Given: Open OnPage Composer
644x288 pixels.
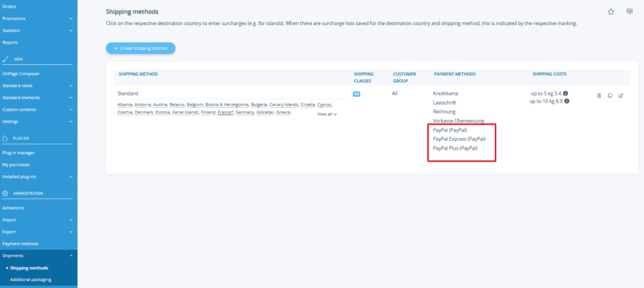Looking at the screenshot, I should [x=21, y=74].
